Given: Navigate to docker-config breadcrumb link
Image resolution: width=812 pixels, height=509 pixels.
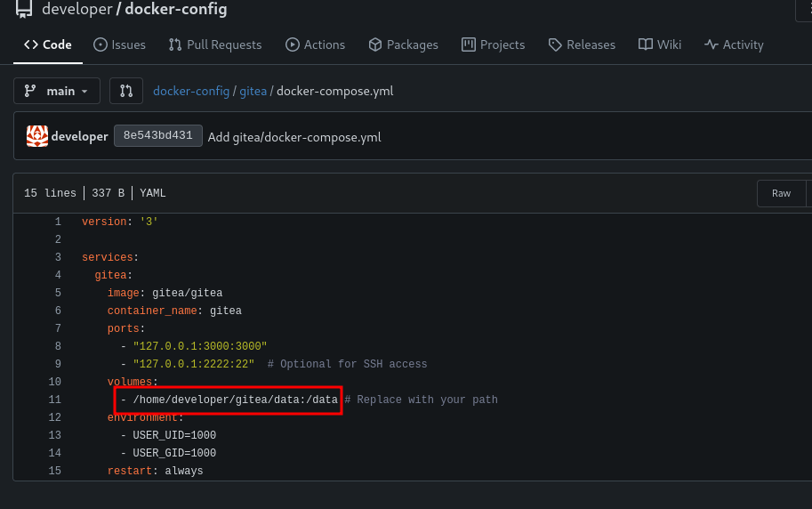Looking at the screenshot, I should 191,91.
